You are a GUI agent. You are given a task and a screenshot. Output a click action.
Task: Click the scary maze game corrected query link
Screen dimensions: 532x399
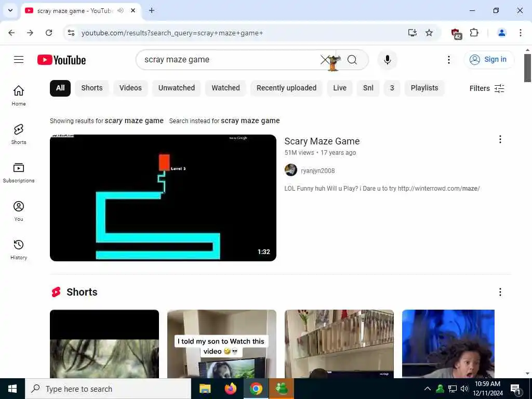pyautogui.click(x=134, y=121)
